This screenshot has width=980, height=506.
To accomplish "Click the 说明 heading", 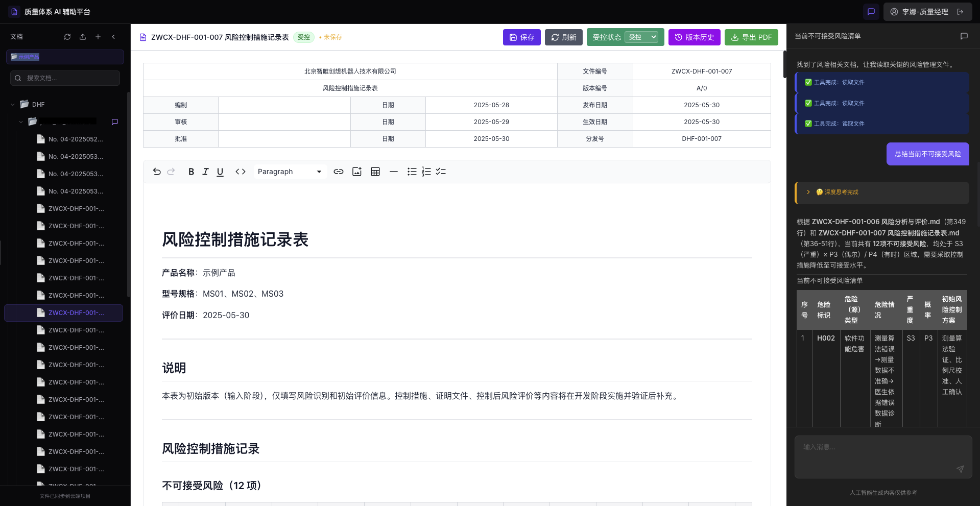I will pos(174,368).
